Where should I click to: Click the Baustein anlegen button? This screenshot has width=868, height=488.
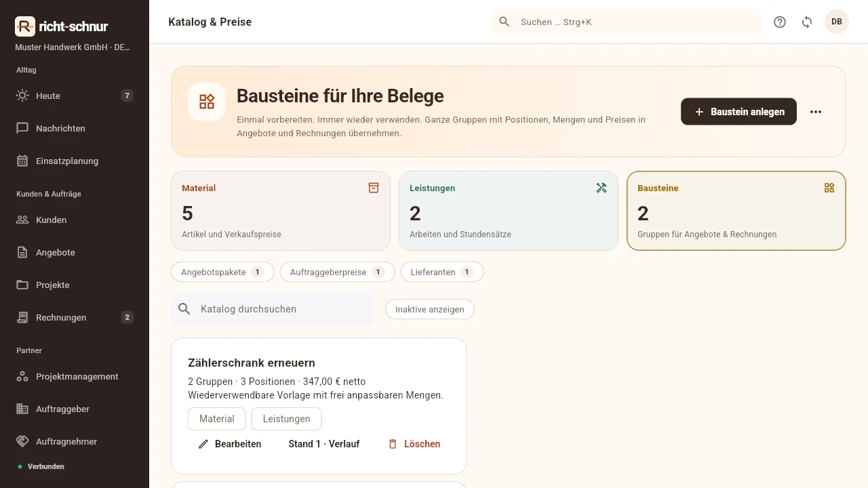738,112
